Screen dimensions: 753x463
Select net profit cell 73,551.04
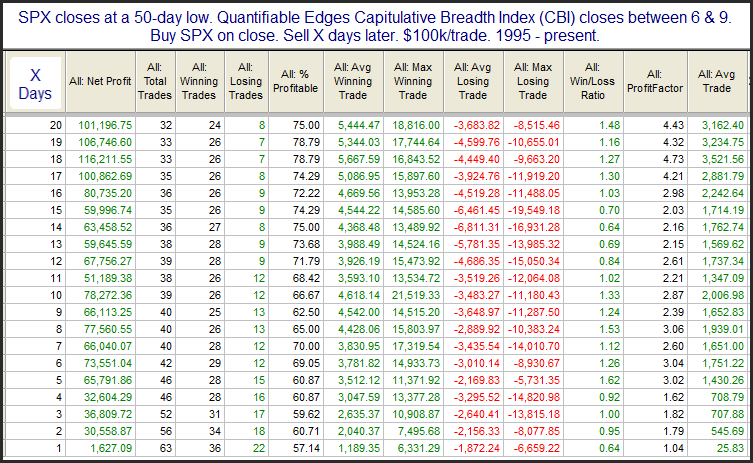click(x=108, y=363)
